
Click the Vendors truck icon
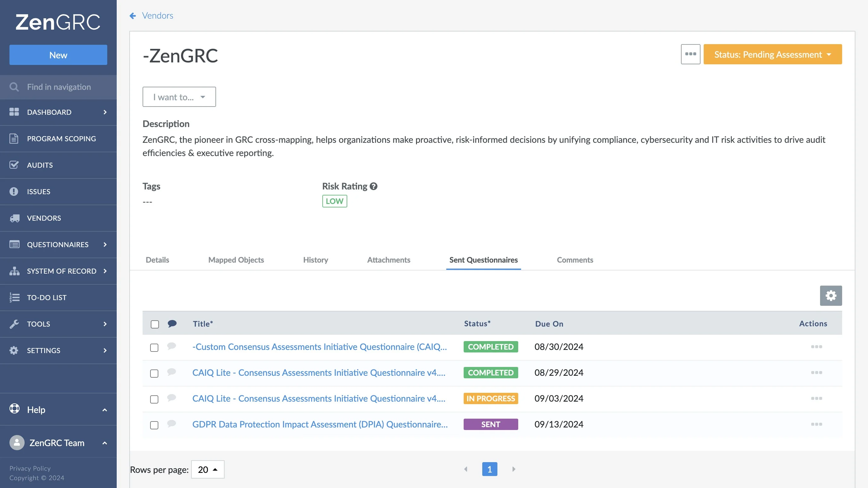click(x=15, y=218)
